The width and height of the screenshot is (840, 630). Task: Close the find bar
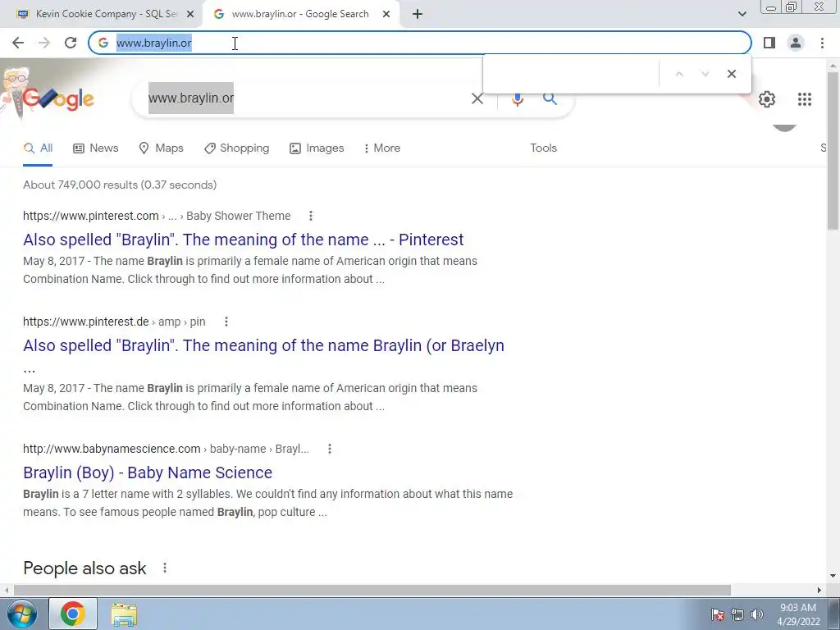pyautogui.click(x=731, y=74)
